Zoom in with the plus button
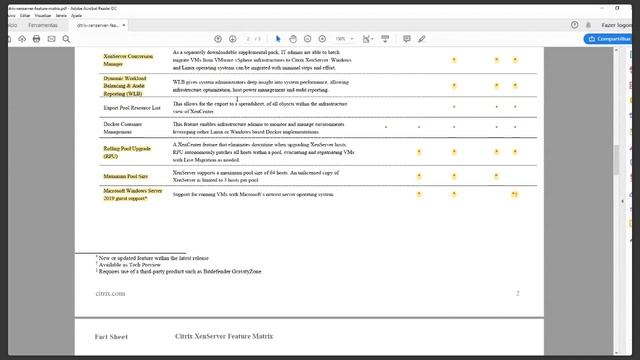Screen dimensions: 640x360 [x=322, y=39]
